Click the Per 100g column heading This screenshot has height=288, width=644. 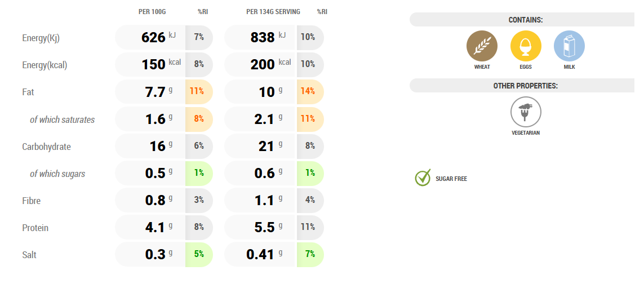[152, 12]
